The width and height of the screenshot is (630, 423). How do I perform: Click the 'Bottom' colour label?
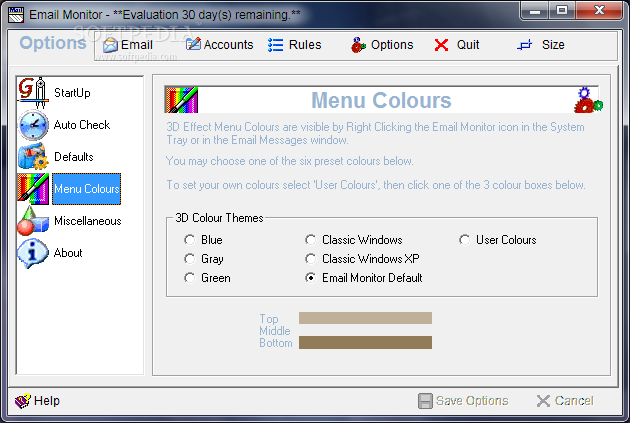click(276, 343)
